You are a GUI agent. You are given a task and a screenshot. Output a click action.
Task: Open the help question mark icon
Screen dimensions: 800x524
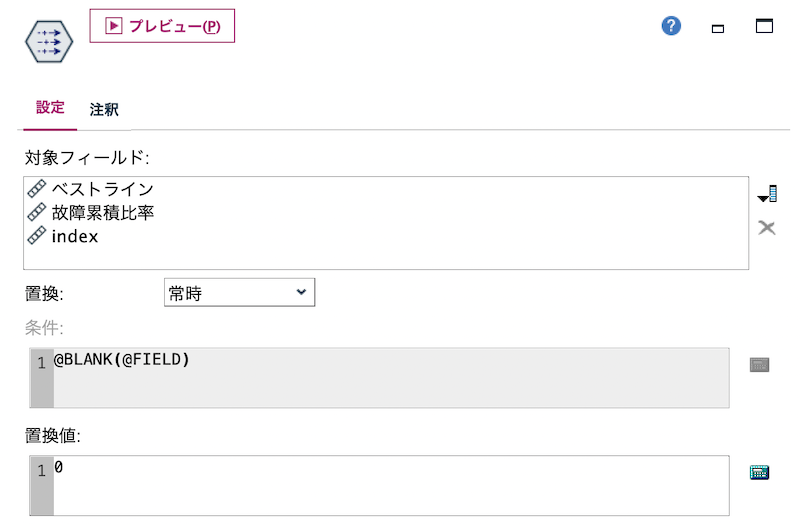pyautogui.click(x=671, y=26)
